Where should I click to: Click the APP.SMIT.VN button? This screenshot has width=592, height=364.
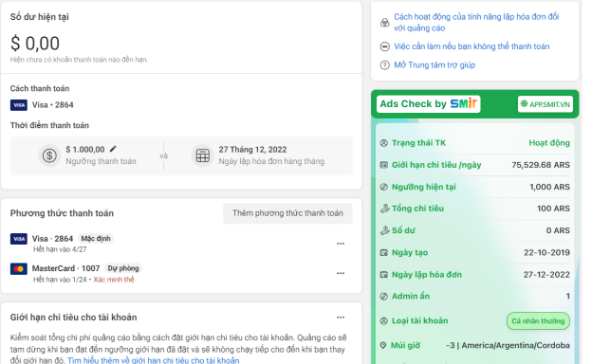pos(546,104)
